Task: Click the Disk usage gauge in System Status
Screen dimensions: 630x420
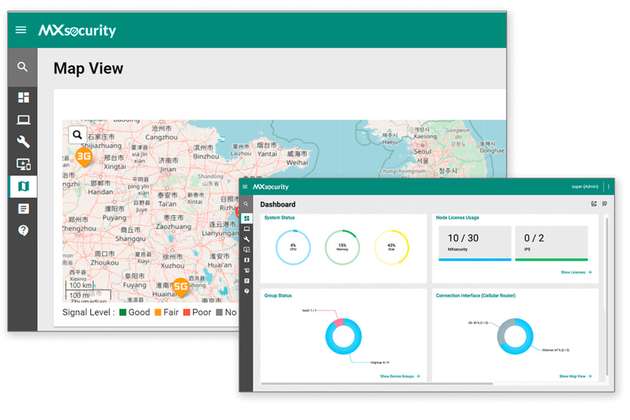Action: pyautogui.click(x=392, y=247)
